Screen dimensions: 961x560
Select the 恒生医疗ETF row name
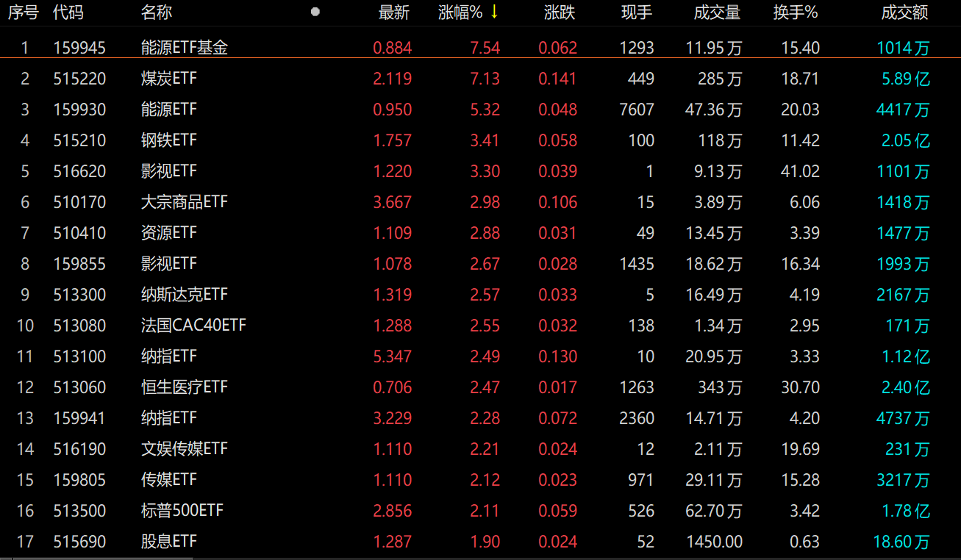point(185,387)
